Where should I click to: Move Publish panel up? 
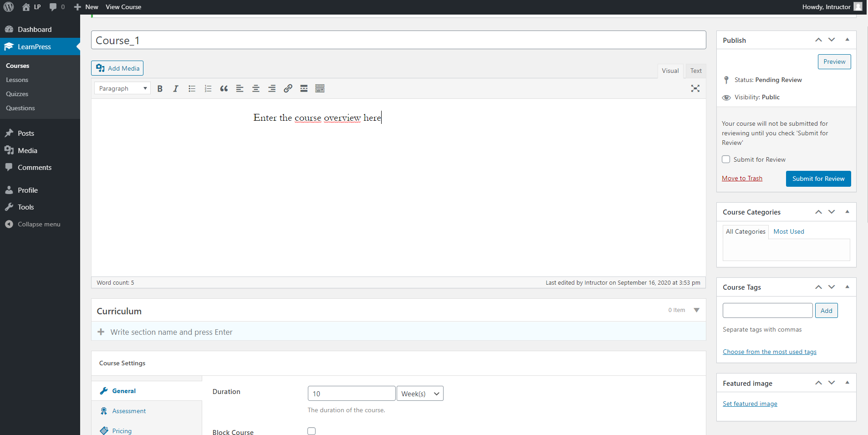pyautogui.click(x=818, y=40)
